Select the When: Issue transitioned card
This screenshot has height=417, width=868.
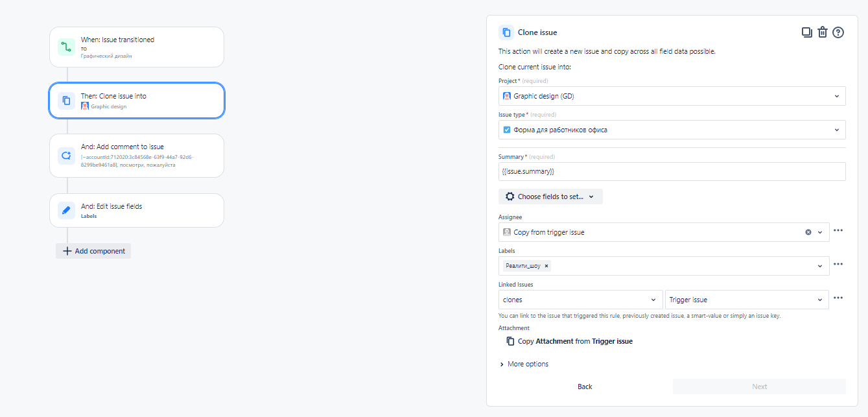click(x=137, y=47)
